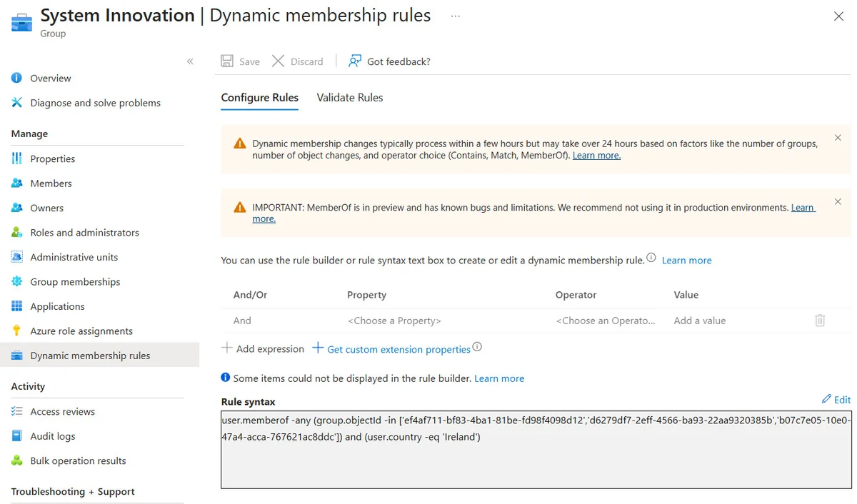The image size is (857, 504).
Task: Click Learn more beside rule builder description
Action: pos(686,261)
